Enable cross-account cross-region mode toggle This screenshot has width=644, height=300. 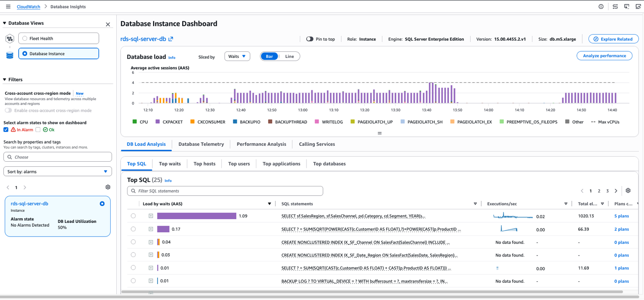pos(8,111)
